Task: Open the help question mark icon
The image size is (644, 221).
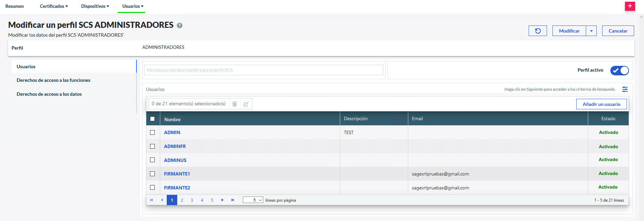Action: [180, 25]
